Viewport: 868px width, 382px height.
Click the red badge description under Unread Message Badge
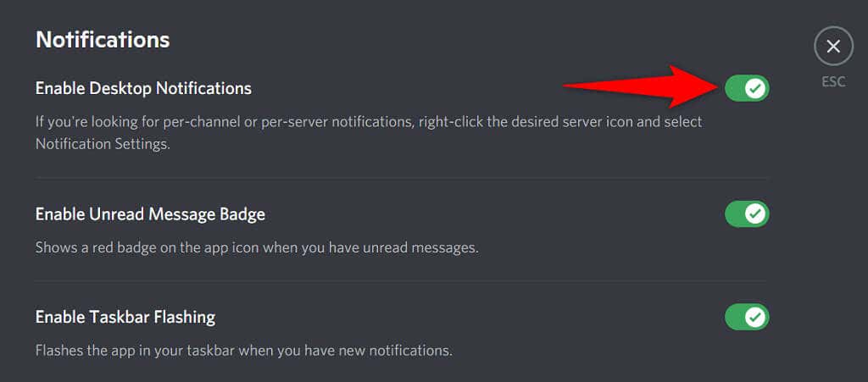[257, 247]
